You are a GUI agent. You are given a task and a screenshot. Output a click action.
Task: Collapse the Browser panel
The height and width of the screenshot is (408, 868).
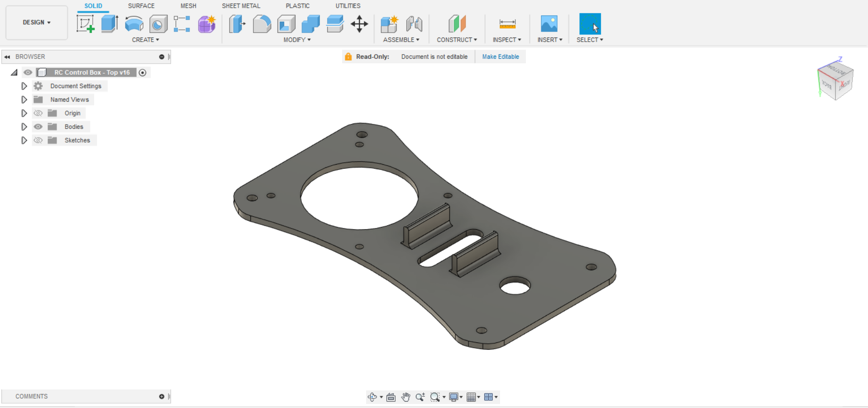7,57
